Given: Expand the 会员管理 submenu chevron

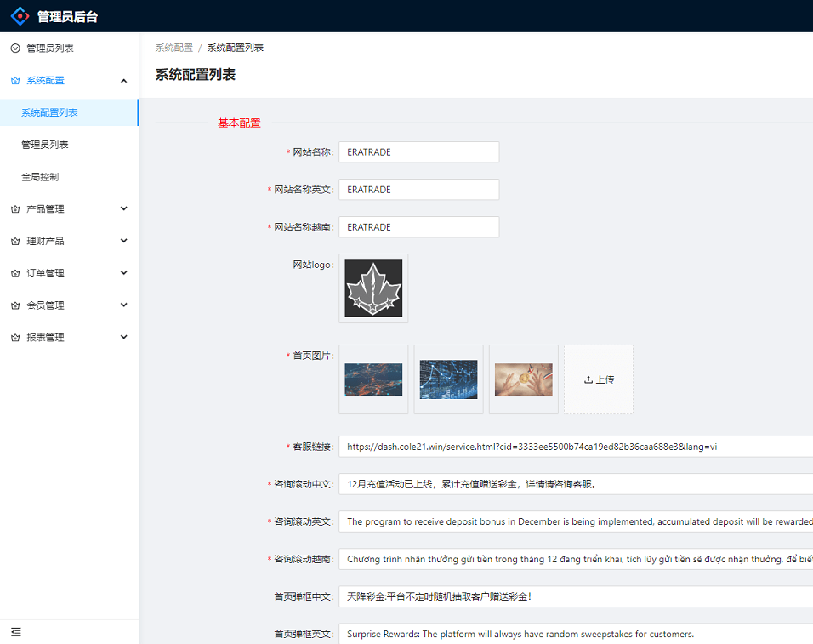Looking at the screenshot, I should coord(124,305).
